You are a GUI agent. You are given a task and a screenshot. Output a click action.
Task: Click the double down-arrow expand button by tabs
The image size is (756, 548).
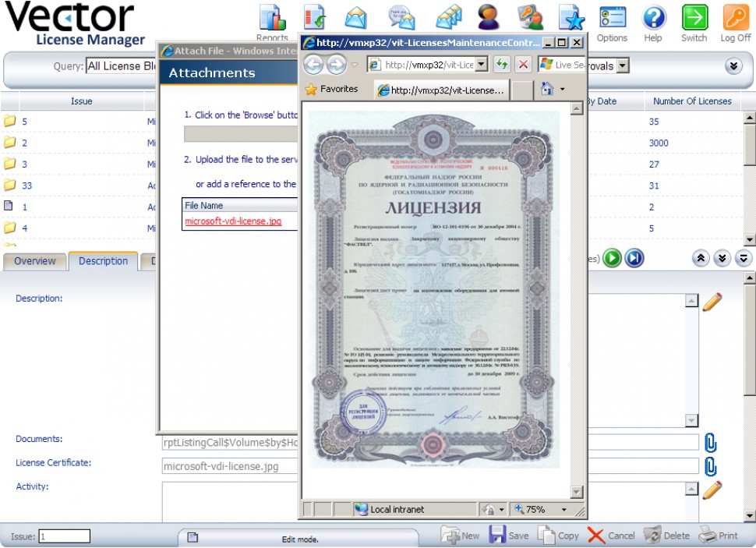[x=722, y=259]
